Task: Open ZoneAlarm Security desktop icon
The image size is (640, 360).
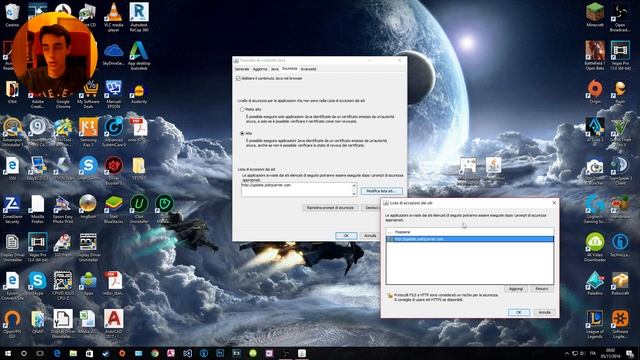Action: [x=12, y=209]
